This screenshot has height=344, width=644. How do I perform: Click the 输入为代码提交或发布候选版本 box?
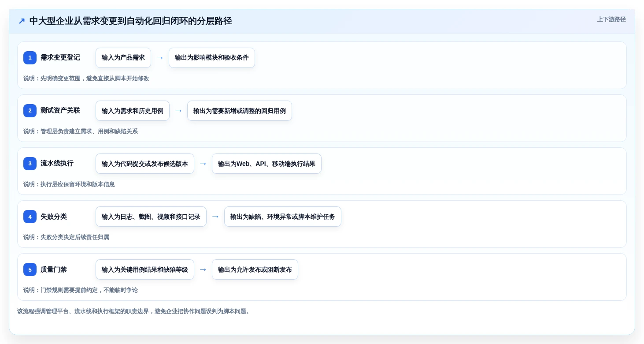[145, 164]
